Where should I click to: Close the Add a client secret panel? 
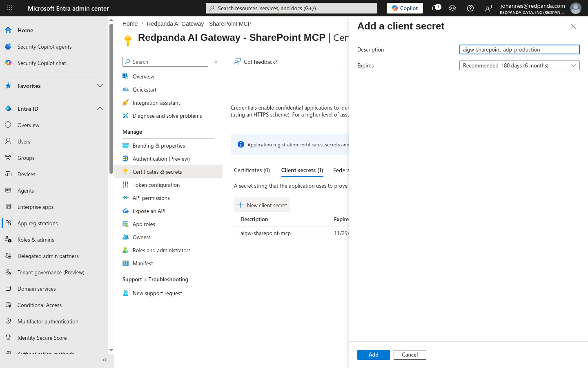pos(573,26)
